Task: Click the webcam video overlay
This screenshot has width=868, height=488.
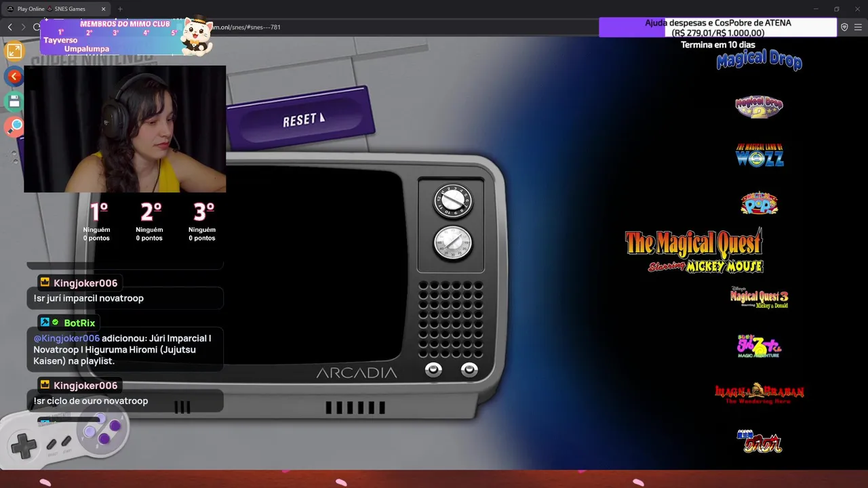Action: [x=125, y=129]
